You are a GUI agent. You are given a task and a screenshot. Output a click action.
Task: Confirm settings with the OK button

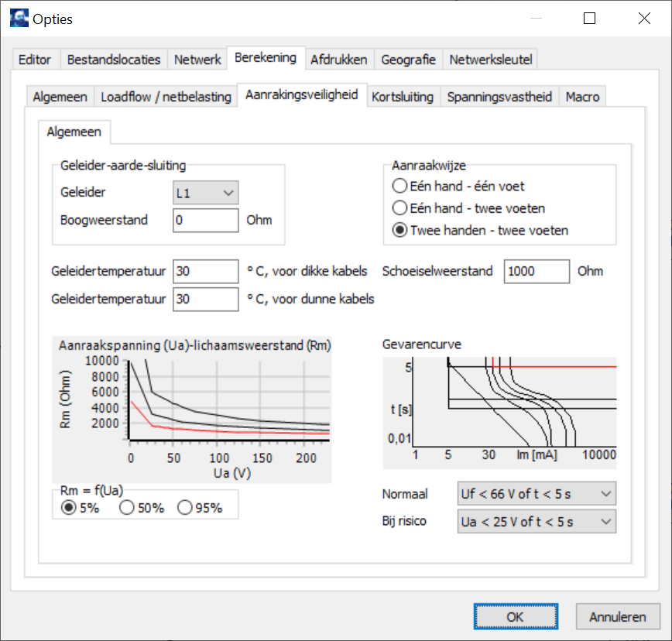[x=515, y=617]
